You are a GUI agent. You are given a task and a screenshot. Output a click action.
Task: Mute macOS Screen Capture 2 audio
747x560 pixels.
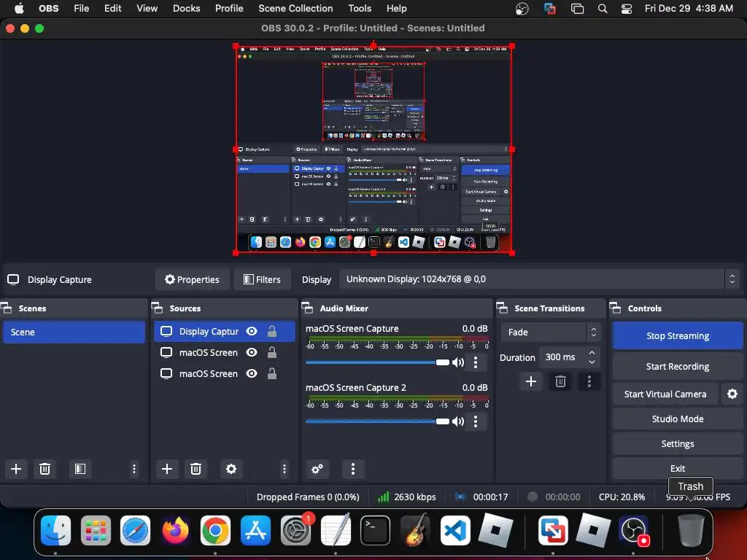pos(458,421)
